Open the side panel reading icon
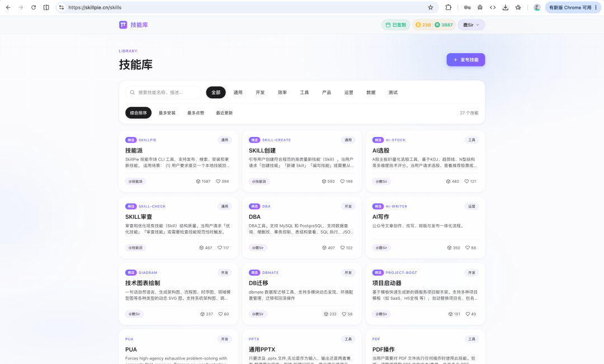The height and width of the screenshot is (364, 604). click(x=46, y=7)
